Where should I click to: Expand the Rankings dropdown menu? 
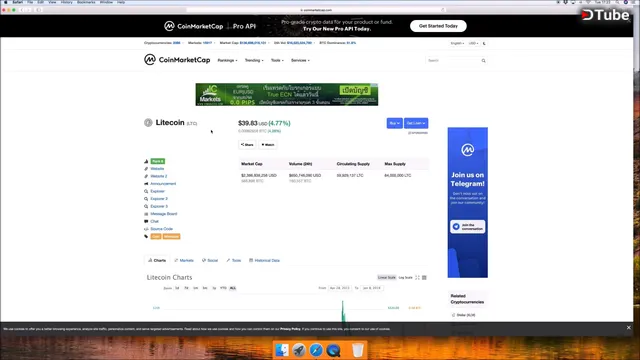click(227, 60)
